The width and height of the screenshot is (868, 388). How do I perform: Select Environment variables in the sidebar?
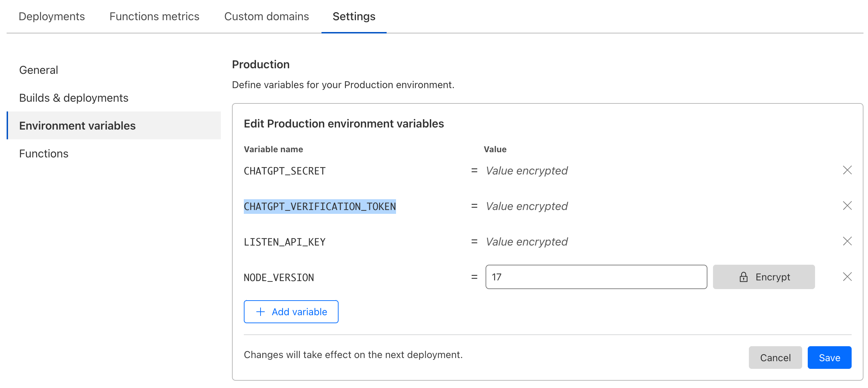pos(77,125)
